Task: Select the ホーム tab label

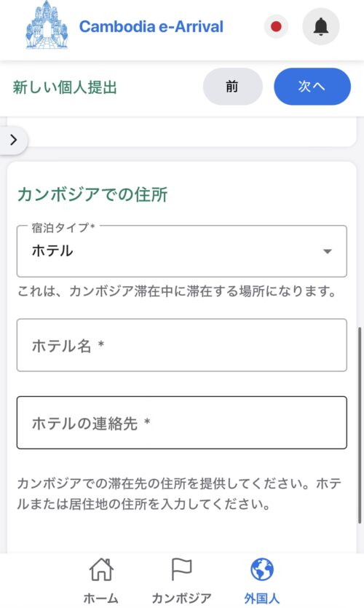Action: [x=100, y=599]
